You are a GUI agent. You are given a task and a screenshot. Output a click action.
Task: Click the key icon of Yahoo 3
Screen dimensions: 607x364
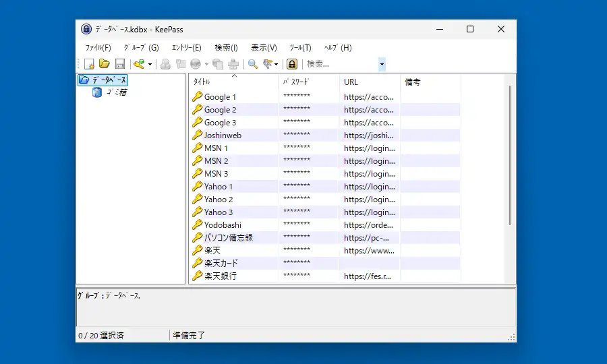click(198, 212)
